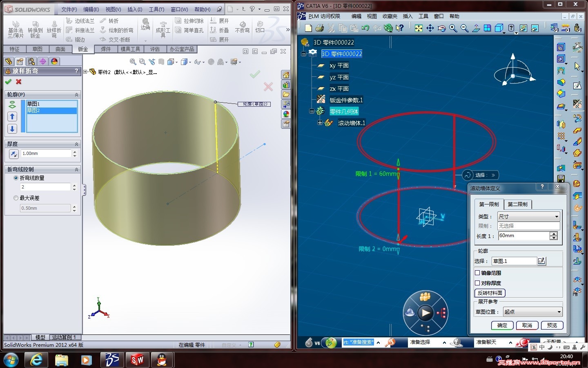Viewport: 588px width, 368px height.
Task: Expand the 滚动墙体.1 tree node
Action: (320, 123)
